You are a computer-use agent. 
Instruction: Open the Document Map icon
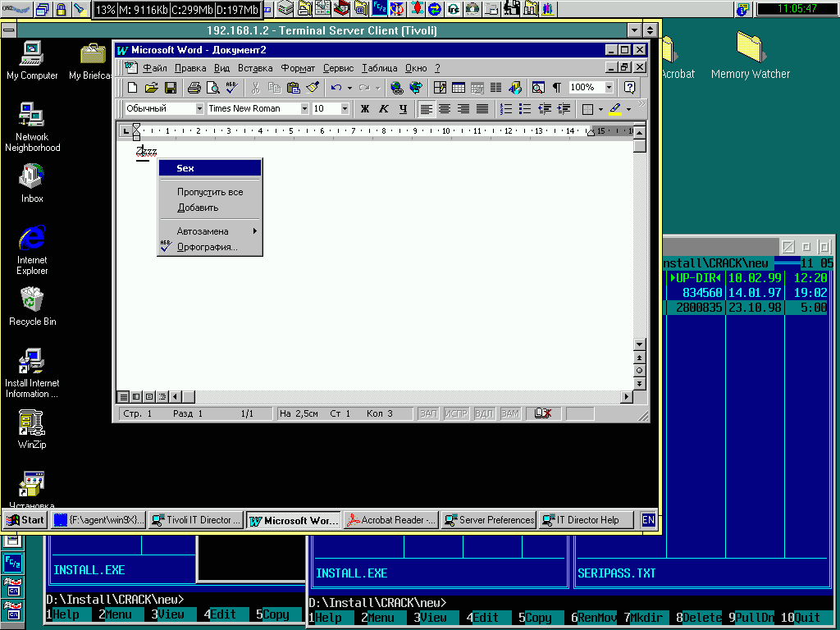click(538, 87)
